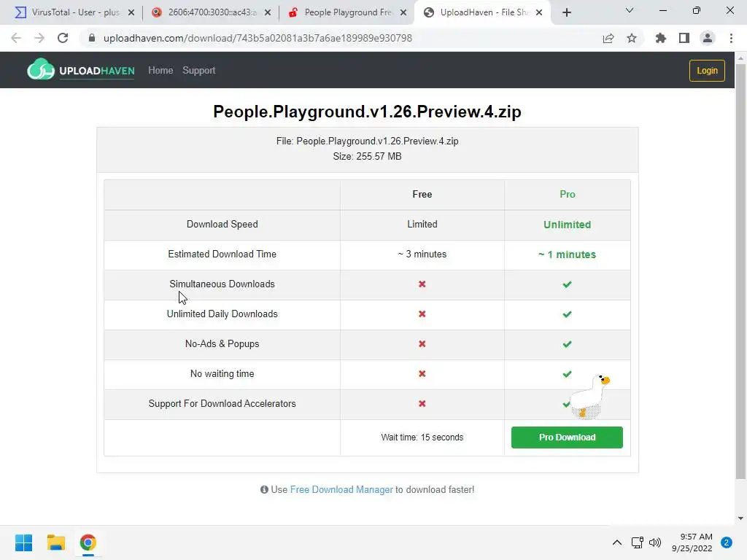This screenshot has width=747, height=560.
Task: Open the Chrome profile avatar
Action: pyautogui.click(x=708, y=38)
